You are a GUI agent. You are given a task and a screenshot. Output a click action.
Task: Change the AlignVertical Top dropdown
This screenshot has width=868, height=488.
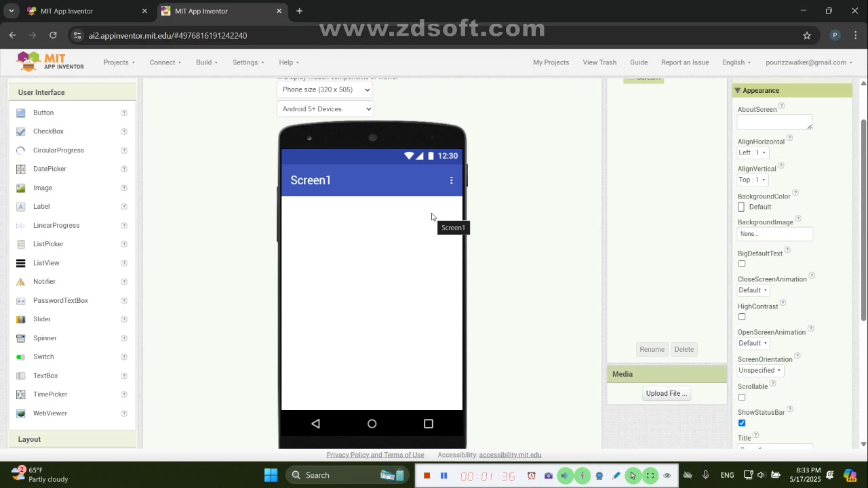[753, 180]
